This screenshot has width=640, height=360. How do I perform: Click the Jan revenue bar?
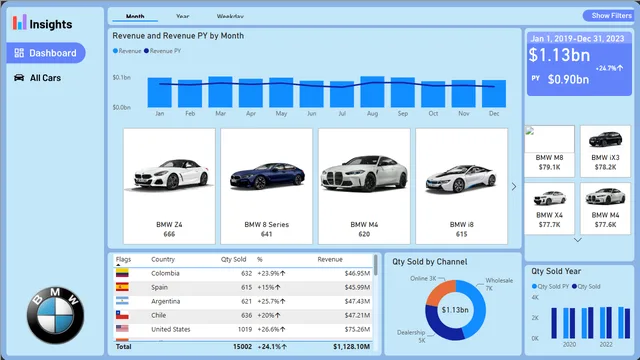tap(160, 93)
